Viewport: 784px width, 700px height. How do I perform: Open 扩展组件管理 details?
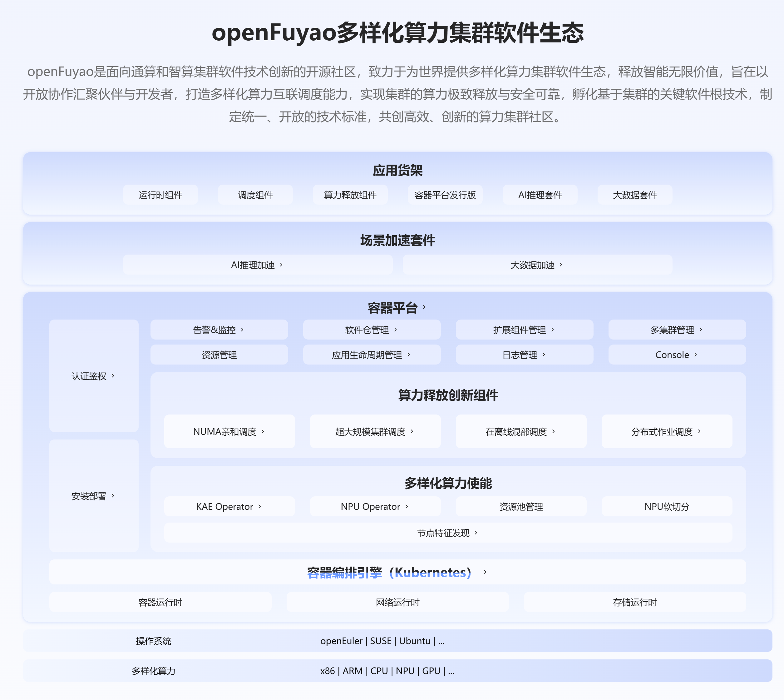pyautogui.click(x=524, y=330)
